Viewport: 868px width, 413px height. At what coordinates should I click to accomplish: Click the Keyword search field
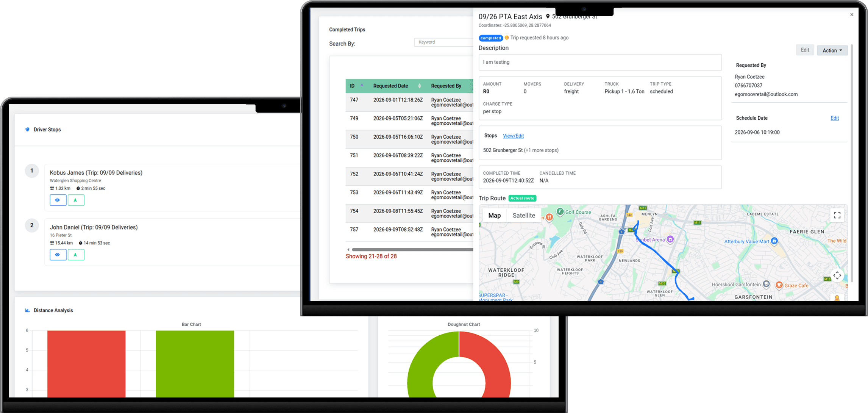(x=444, y=42)
